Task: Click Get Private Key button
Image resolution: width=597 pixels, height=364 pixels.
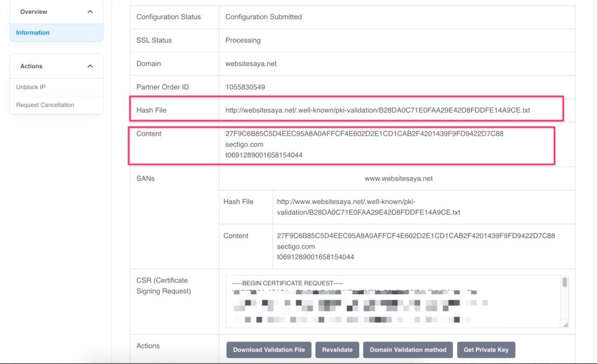Action: click(486, 350)
